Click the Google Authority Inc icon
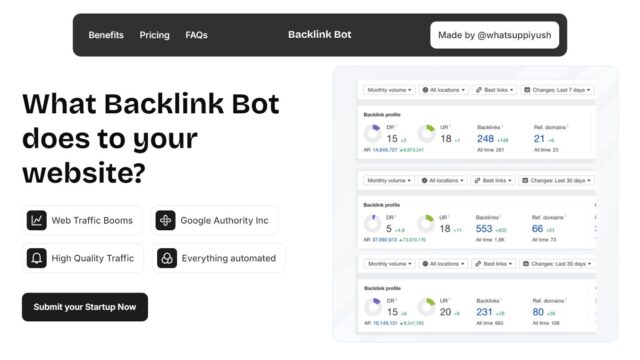Image resolution: width=640 pixels, height=360 pixels. tap(165, 220)
